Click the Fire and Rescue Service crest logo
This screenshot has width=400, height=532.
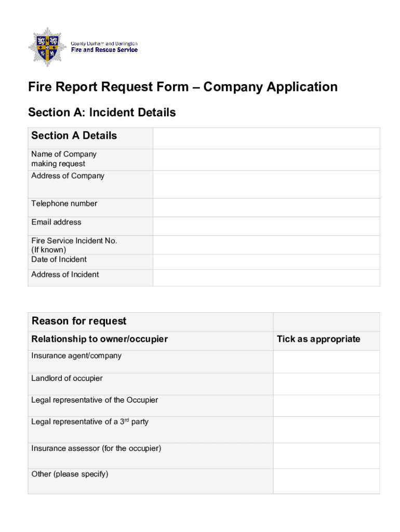click(47, 47)
